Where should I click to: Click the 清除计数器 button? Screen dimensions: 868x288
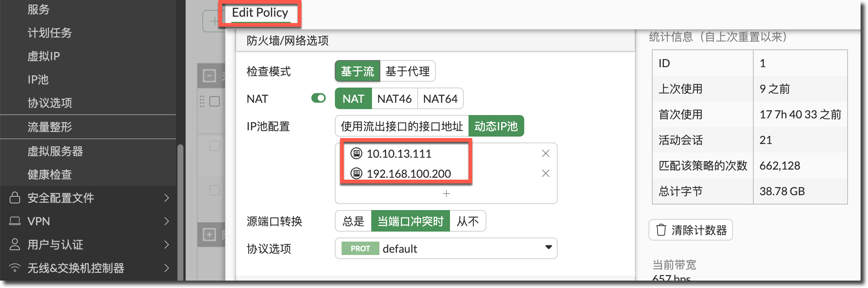pyautogui.click(x=691, y=230)
